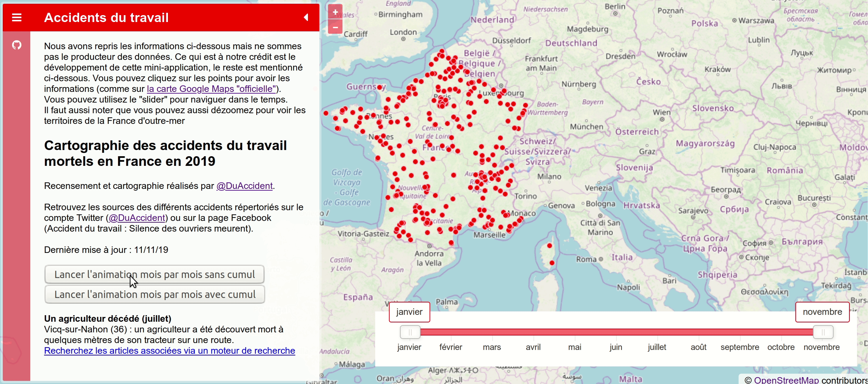The width and height of the screenshot is (868, 384).
Task: Open the @DuAccident link after "réalisés par"
Action: [x=244, y=186]
